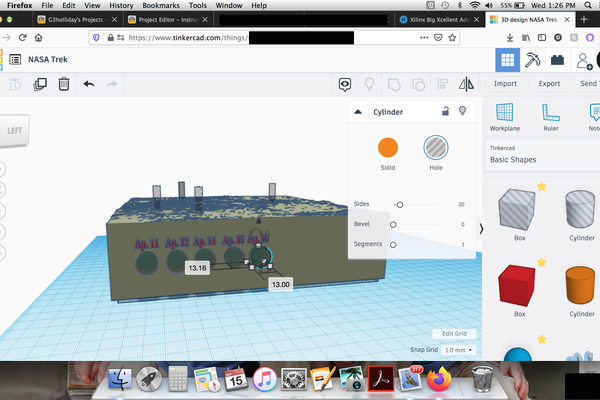The height and width of the screenshot is (400, 600).
Task: Click the Show All lightbulb icon
Action: click(369, 84)
